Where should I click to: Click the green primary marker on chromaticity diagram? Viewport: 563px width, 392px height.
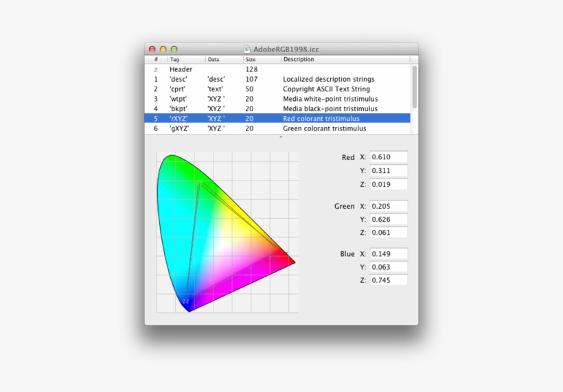click(200, 183)
